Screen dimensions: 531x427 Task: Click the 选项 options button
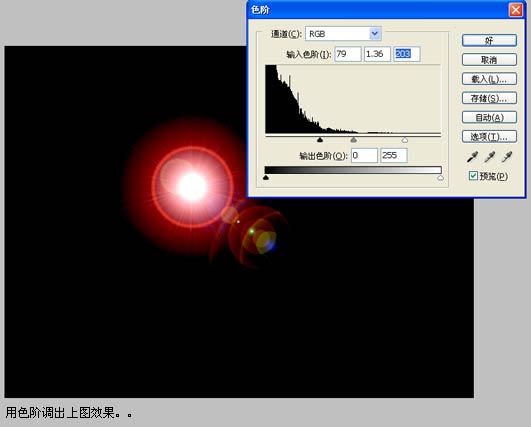point(489,136)
